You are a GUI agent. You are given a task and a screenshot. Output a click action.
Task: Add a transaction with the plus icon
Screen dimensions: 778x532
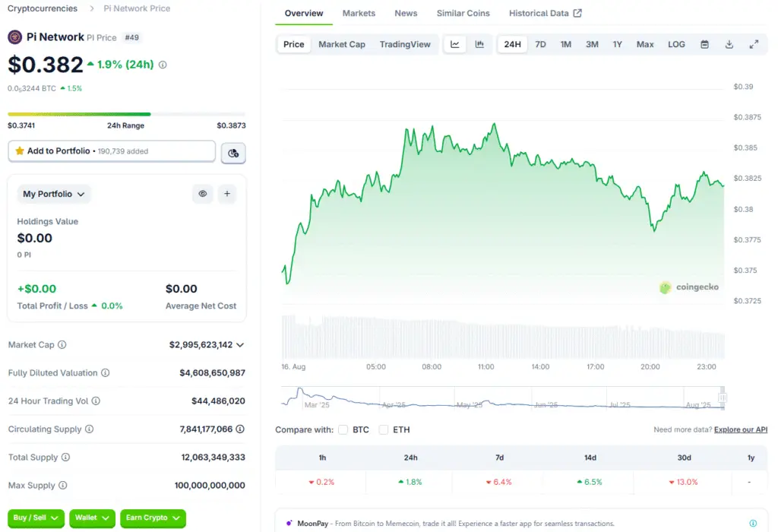[x=227, y=194]
